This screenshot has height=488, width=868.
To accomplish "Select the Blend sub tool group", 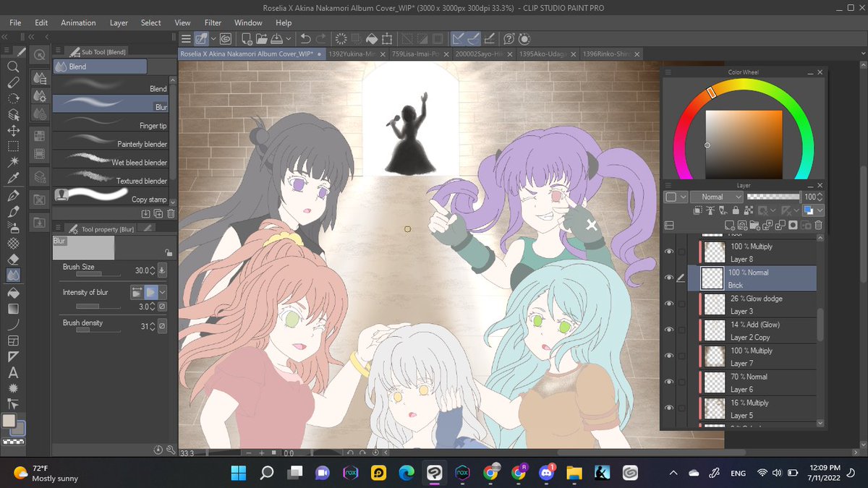I will pyautogui.click(x=100, y=67).
